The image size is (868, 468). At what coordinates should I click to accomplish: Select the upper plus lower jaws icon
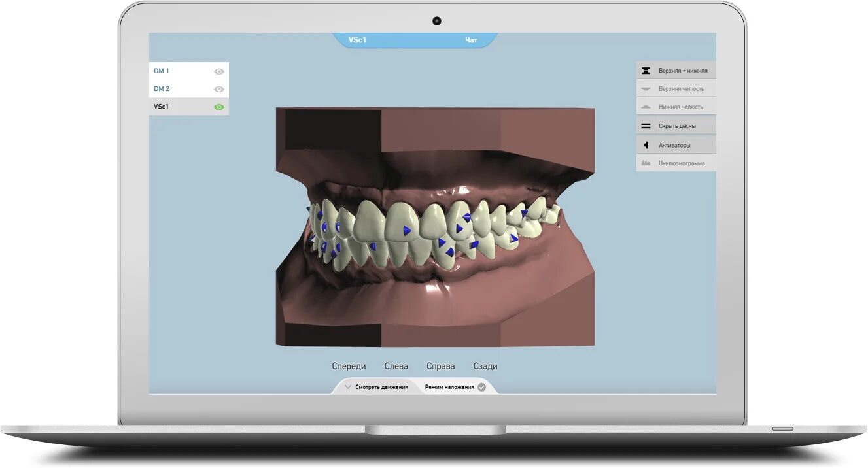tap(646, 71)
